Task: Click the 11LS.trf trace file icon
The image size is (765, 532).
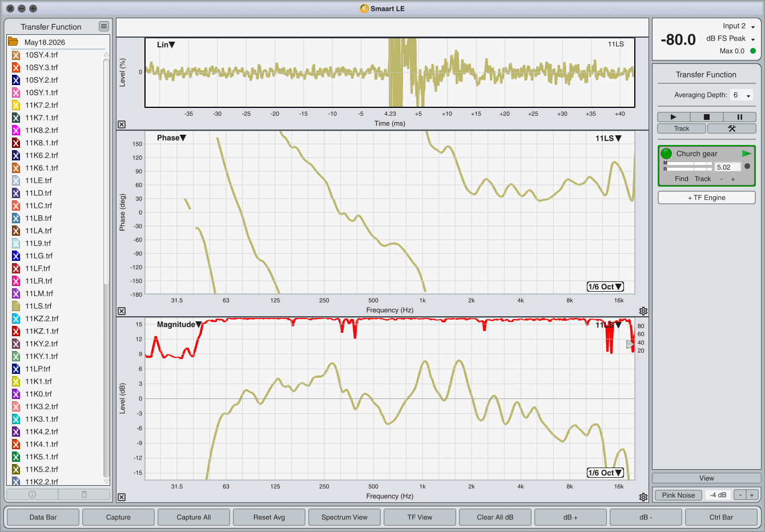Action: (x=16, y=306)
